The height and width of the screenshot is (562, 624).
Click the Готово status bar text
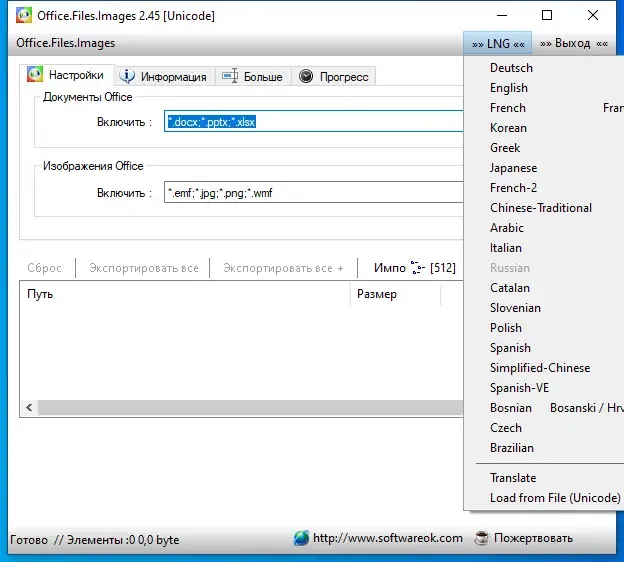tap(29, 540)
